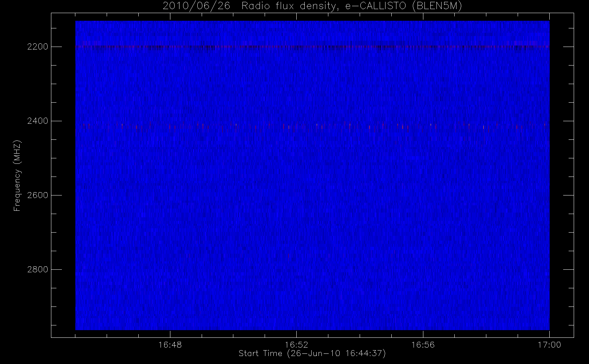The height and width of the screenshot is (364, 589).
Task: Click the 2400 frequency tick label
Action: [37, 121]
